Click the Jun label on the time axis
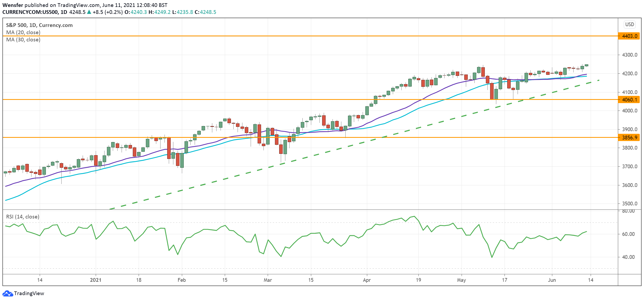Image resolution: width=644 pixels, height=301 pixels. [x=552, y=280]
